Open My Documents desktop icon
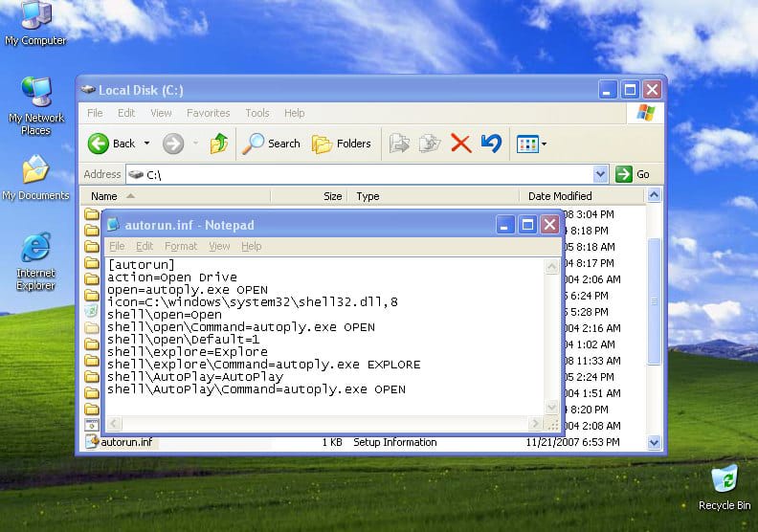This screenshot has height=532, width=758. [35, 178]
